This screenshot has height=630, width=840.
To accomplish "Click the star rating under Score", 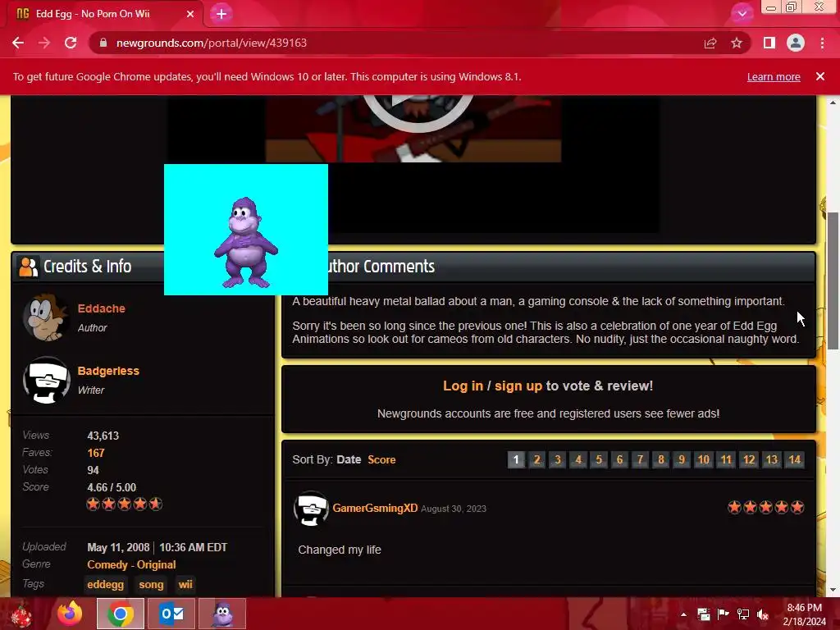I will coord(125,504).
